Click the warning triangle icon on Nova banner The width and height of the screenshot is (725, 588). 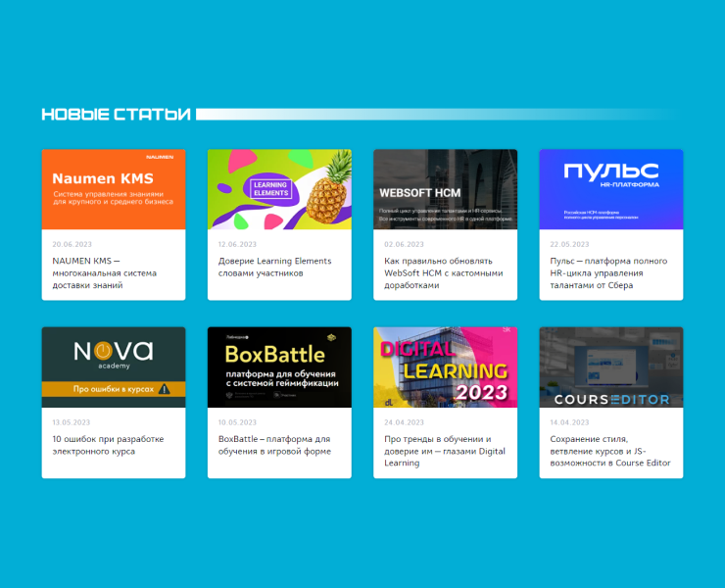click(165, 389)
